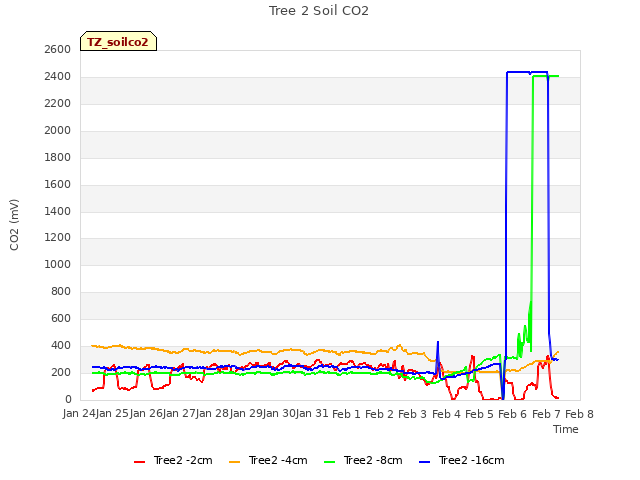
Task: Click the 200 y-axis tick label
Action: (x=61, y=372)
